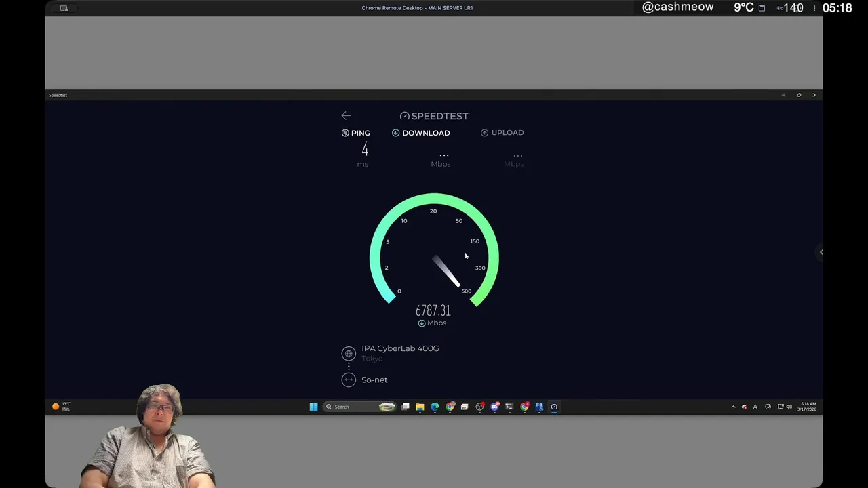Open the Chrome icon beside Terminal
This screenshot has width=868, height=488.
point(524,407)
